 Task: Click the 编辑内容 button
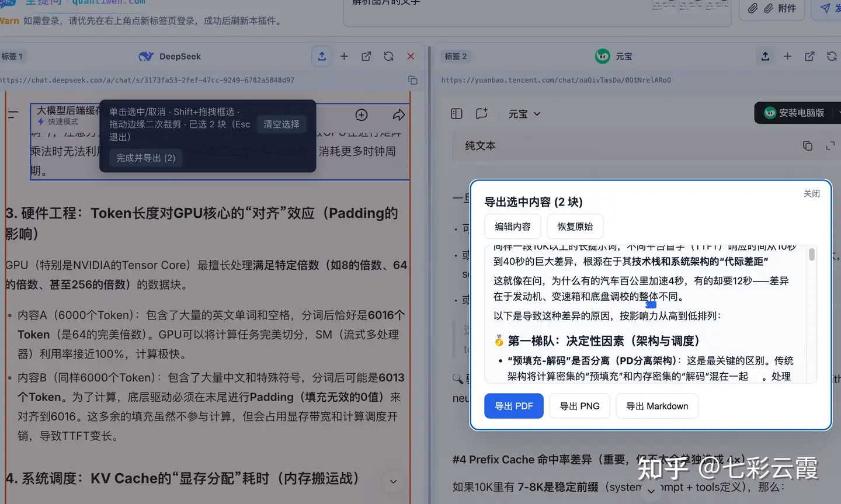[513, 227]
